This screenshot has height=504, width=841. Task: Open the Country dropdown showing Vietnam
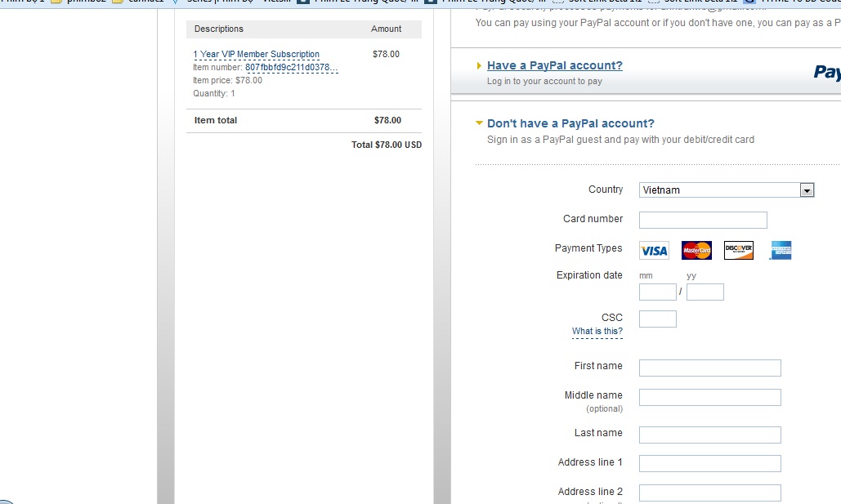click(x=727, y=190)
